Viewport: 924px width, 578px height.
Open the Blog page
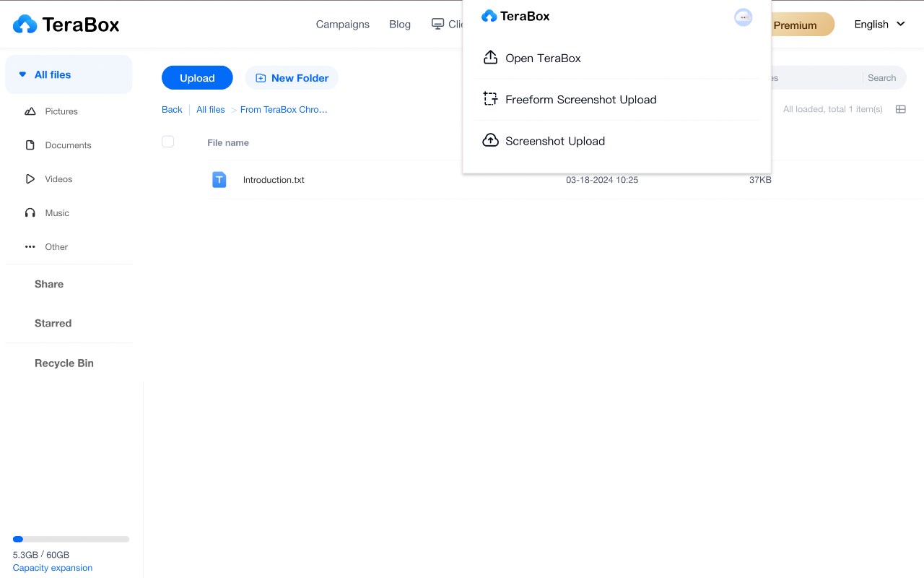tap(400, 24)
